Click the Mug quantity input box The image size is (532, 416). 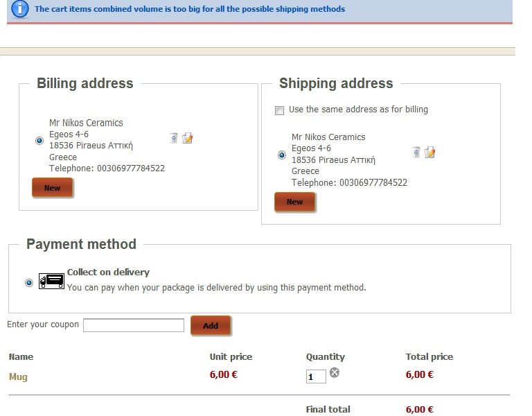coord(316,376)
